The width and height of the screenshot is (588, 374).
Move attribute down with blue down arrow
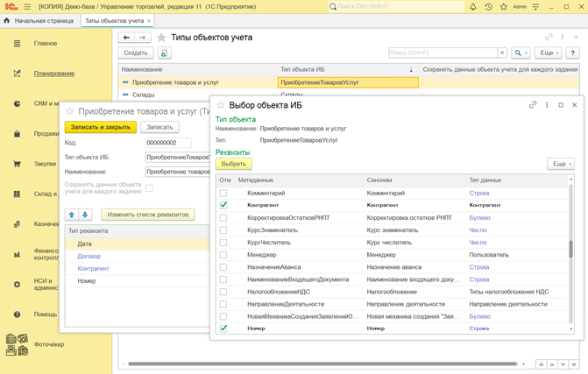pos(85,215)
